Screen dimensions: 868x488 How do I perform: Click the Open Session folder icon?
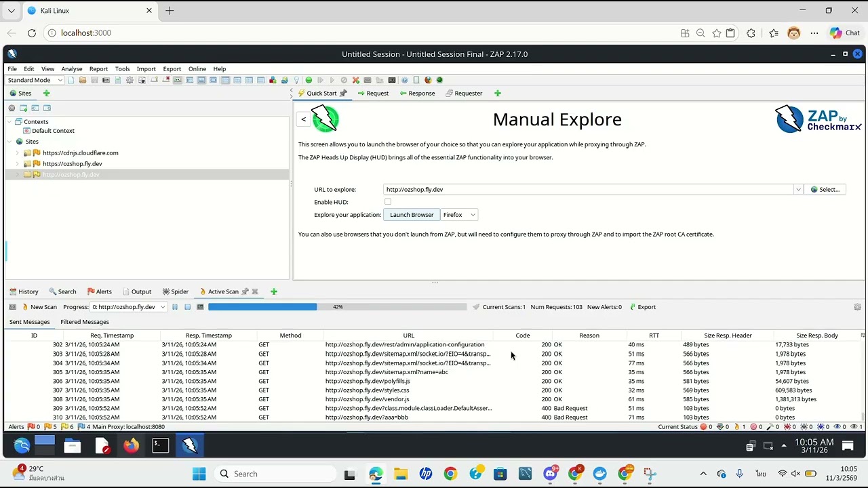click(x=82, y=80)
